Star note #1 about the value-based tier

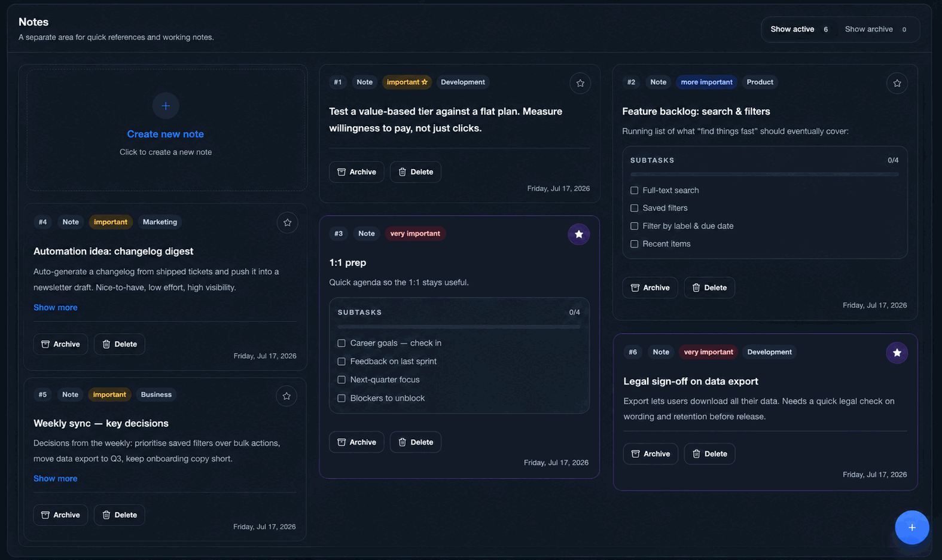pos(580,83)
